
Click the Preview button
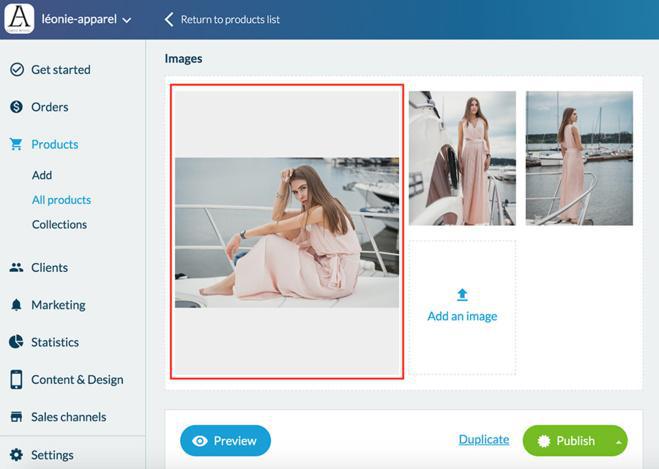(x=225, y=441)
